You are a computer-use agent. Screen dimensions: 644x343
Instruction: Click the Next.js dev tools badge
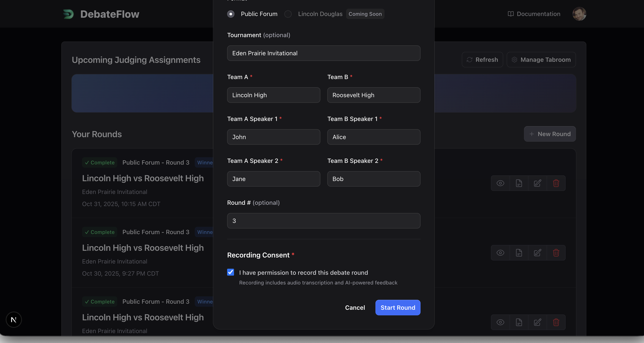coord(14,319)
